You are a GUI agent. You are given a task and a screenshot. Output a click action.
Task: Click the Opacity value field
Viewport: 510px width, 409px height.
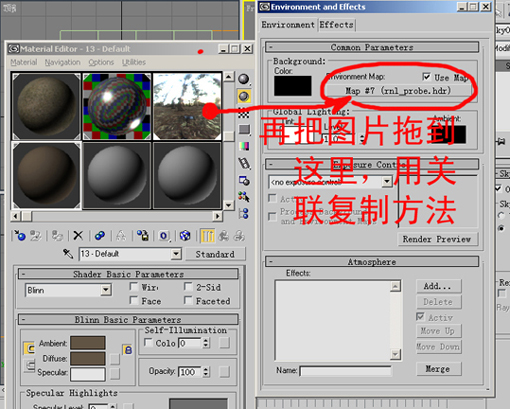[x=190, y=372]
